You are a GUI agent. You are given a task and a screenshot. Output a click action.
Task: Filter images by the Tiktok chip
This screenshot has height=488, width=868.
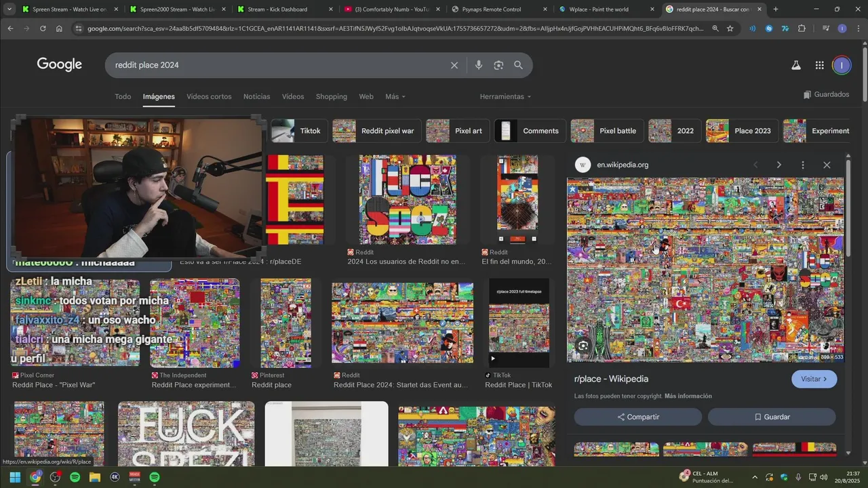click(x=299, y=131)
